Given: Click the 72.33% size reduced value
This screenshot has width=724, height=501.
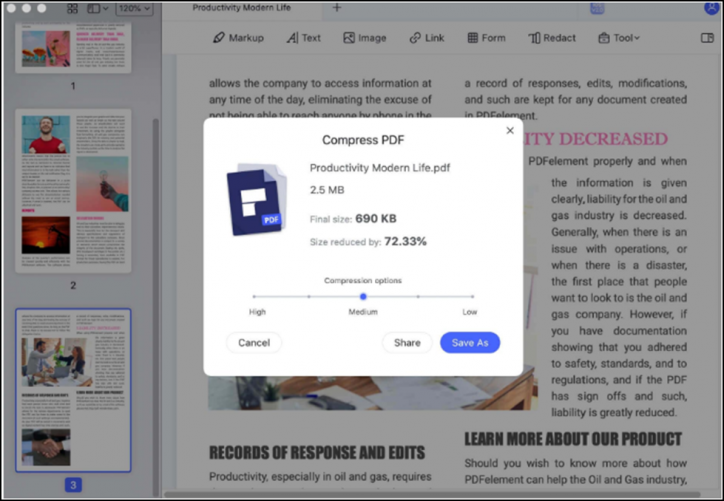Looking at the screenshot, I should coord(405,241).
